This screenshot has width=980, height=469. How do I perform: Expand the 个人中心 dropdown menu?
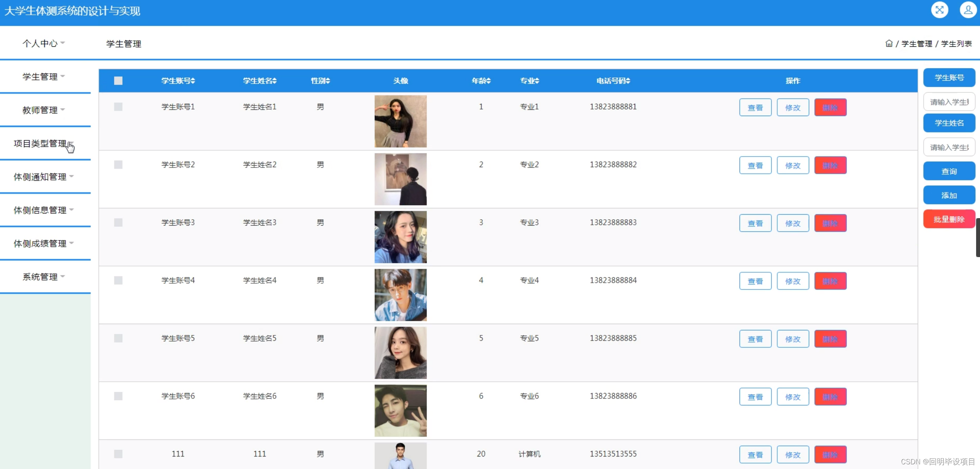[x=43, y=43]
